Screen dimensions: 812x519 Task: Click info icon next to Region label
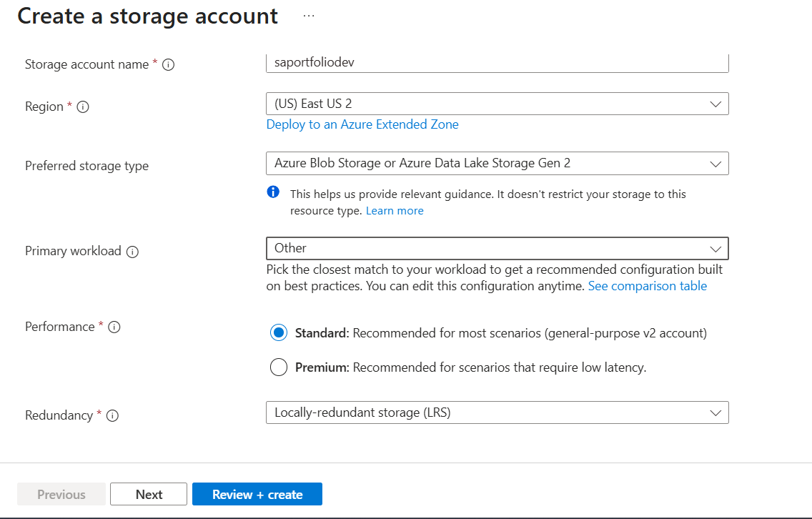tap(83, 107)
